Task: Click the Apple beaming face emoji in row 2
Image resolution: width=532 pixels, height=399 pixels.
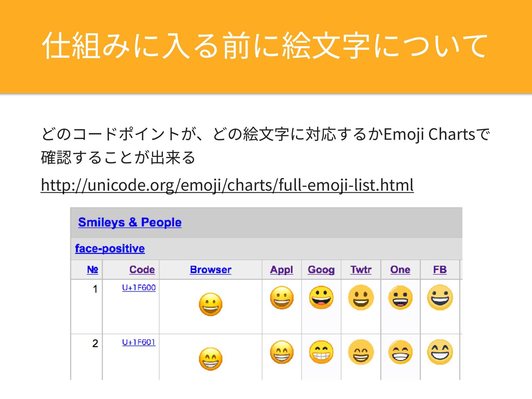Action: point(282,352)
